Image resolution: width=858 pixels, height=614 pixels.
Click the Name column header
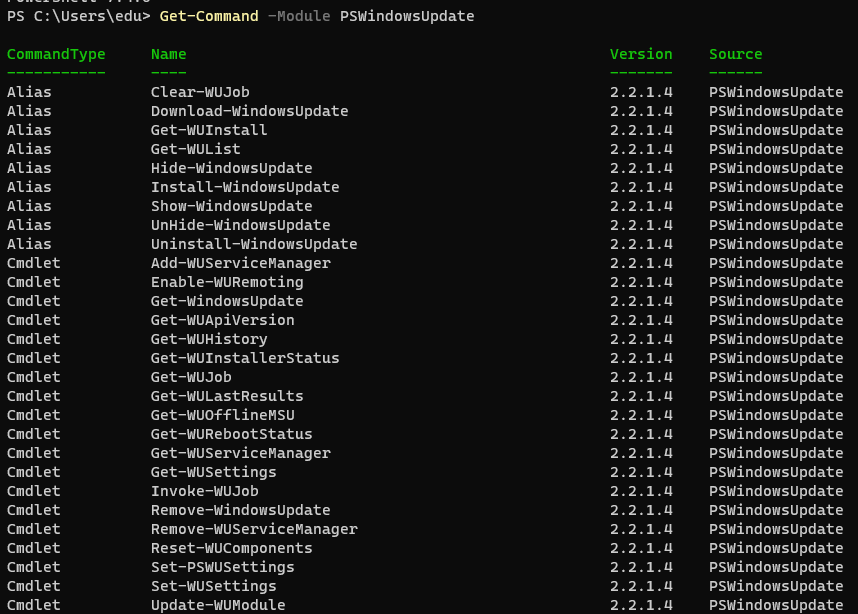point(169,54)
